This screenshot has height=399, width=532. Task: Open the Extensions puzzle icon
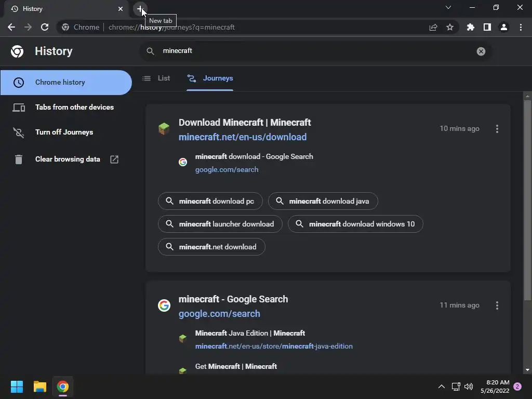(x=471, y=27)
